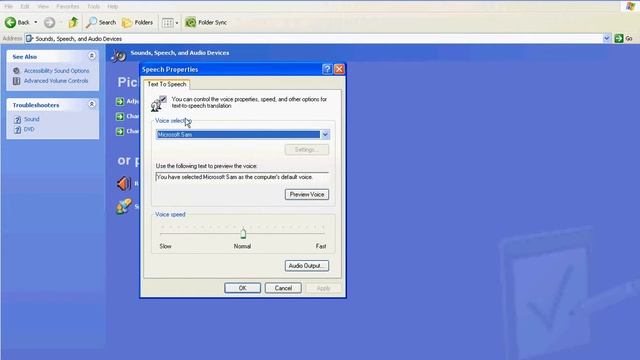640x360 pixels.
Task: Click the first green task arrow icon
Action: [x=120, y=102]
